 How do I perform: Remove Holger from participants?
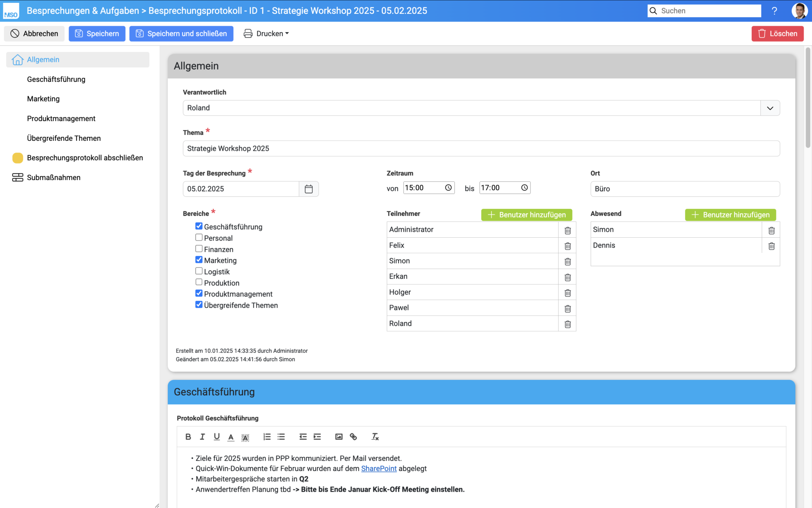pos(567,293)
